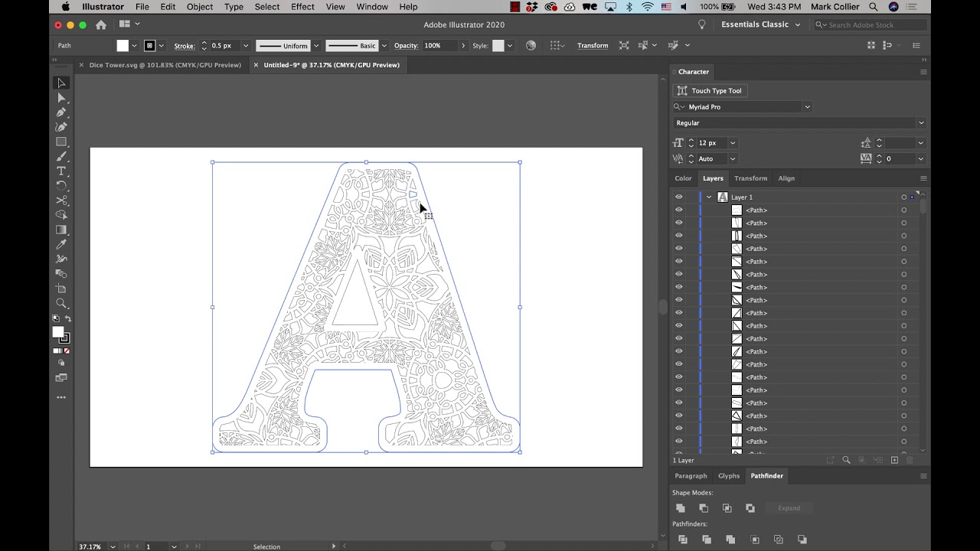Apply Merge pathfinder
This screenshot has width=980, height=551.
click(730, 540)
